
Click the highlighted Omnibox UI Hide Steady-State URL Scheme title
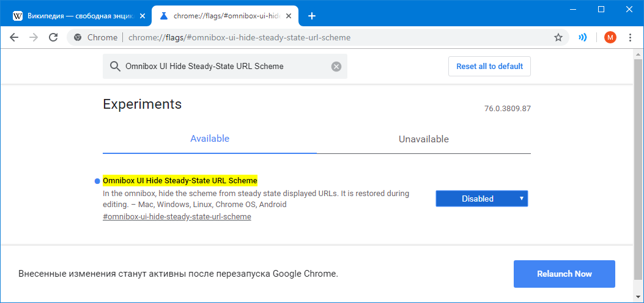180,180
